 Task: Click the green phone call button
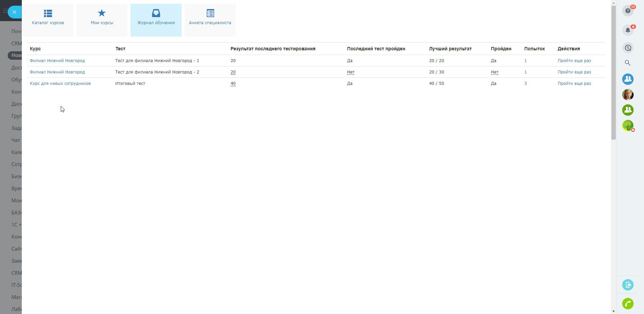[x=628, y=304]
